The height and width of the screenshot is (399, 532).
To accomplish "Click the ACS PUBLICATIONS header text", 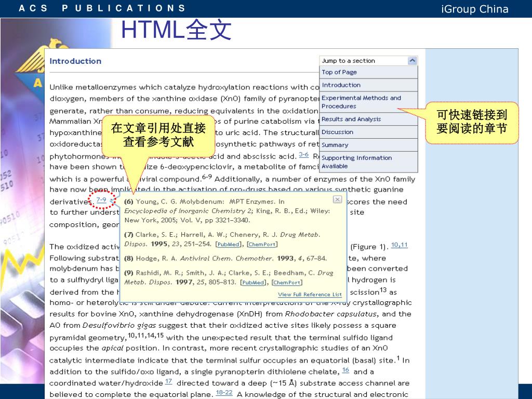I will pyautogui.click(x=102, y=8).
